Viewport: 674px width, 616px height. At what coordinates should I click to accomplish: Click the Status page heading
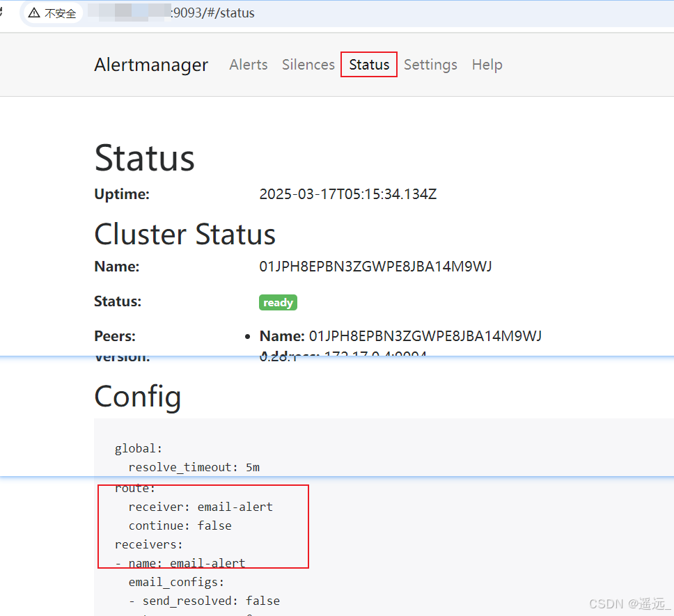144,158
